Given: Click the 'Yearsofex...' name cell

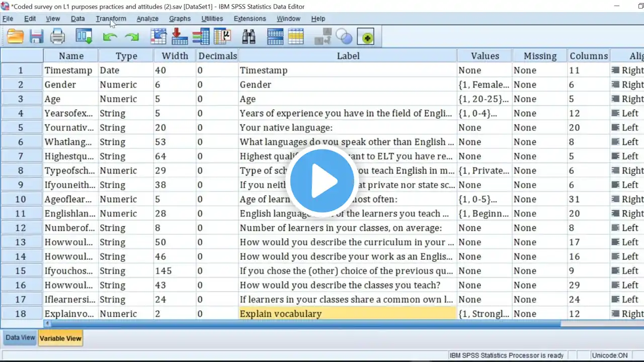Looking at the screenshot, I should 71,113.
